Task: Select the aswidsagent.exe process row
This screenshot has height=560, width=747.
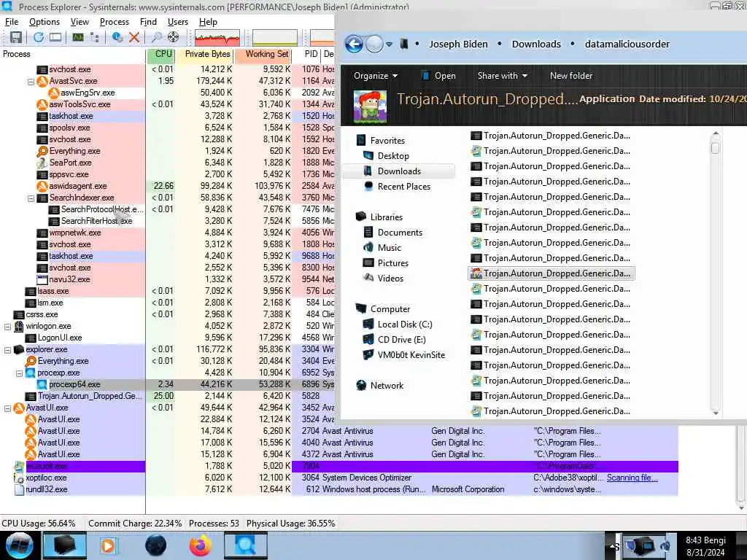Action: point(168,186)
